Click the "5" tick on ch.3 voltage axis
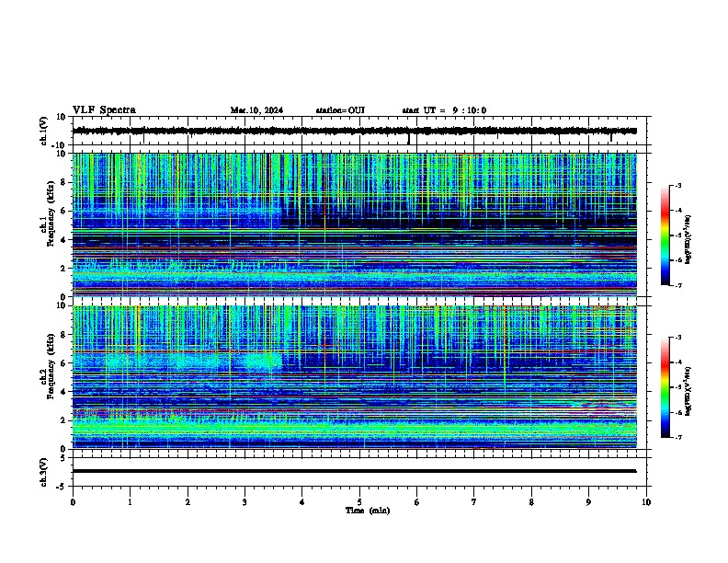Screen dimensions: 728x563 64,458
